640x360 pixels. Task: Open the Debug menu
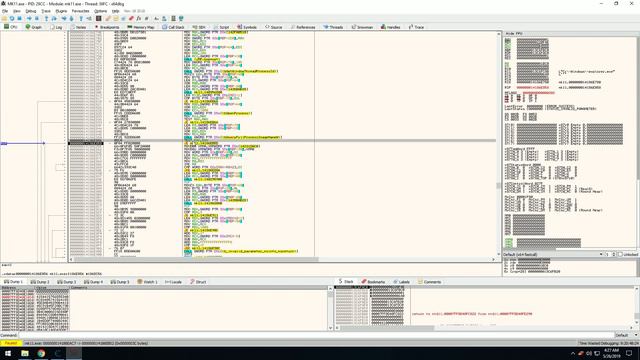tap(31, 11)
